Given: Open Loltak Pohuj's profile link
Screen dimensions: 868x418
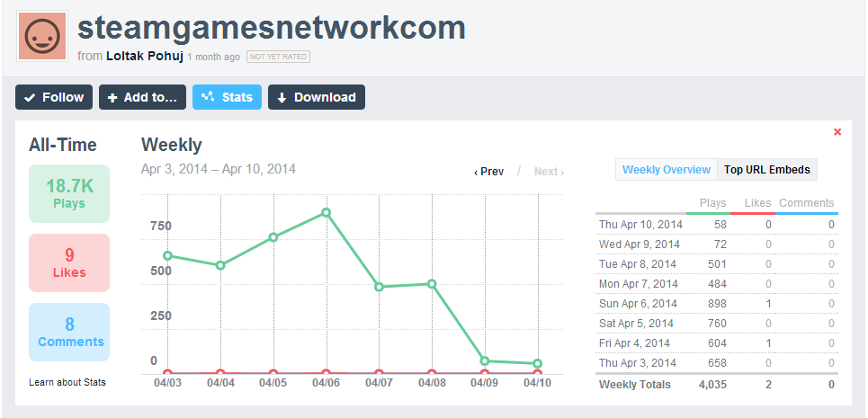Looking at the screenshot, I should pos(145,57).
